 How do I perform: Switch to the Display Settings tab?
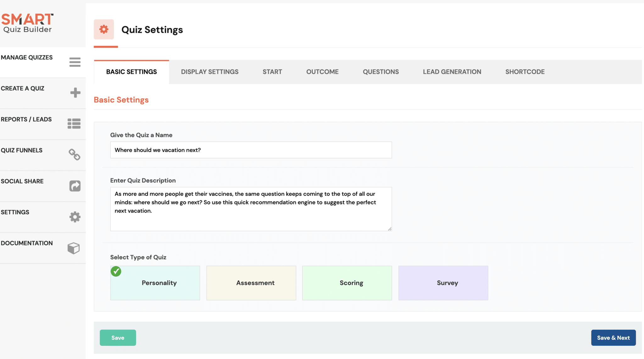click(x=209, y=72)
